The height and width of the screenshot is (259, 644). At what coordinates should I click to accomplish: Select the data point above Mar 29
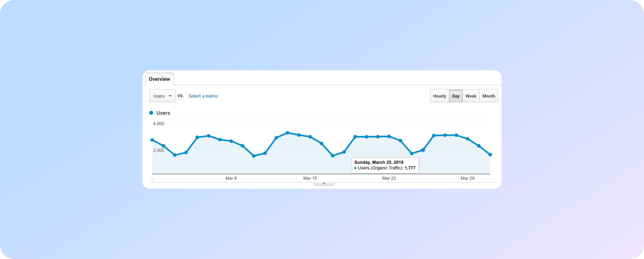point(467,139)
